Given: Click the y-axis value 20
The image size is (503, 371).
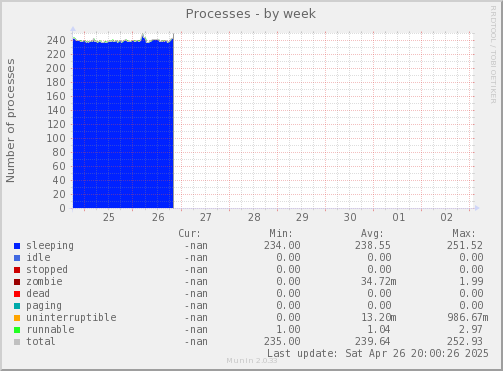Looking at the screenshot, I should point(59,194).
